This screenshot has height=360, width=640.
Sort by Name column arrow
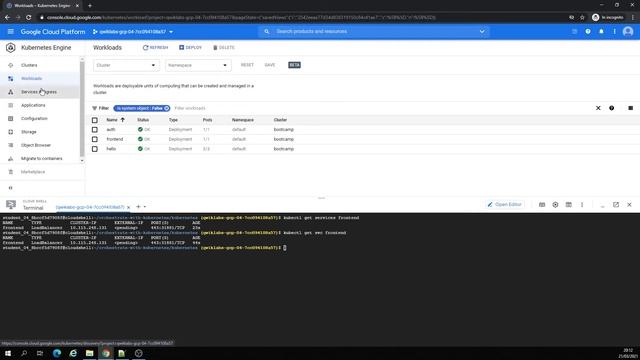click(x=122, y=120)
